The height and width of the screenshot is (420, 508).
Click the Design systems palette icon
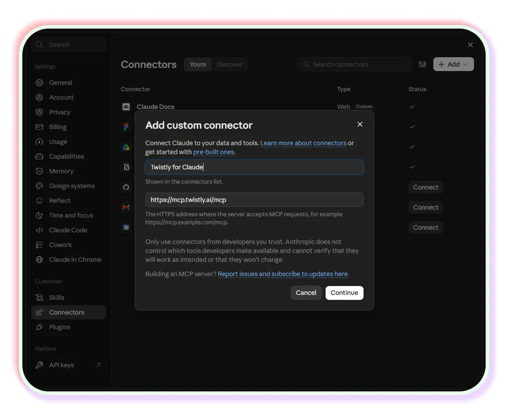coord(39,186)
